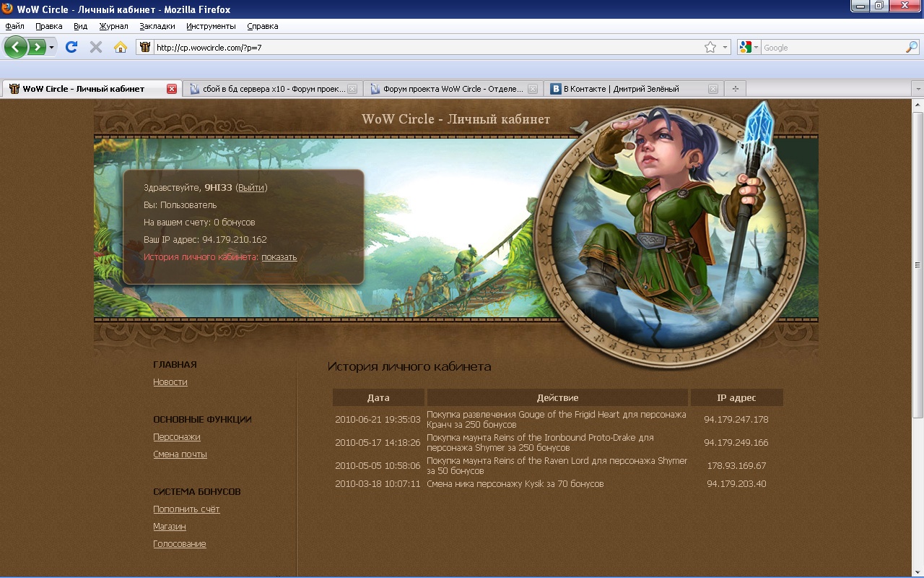Open the Смена почты link
The width and height of the screenshot is (924, 578).
[x=180, y=454]
